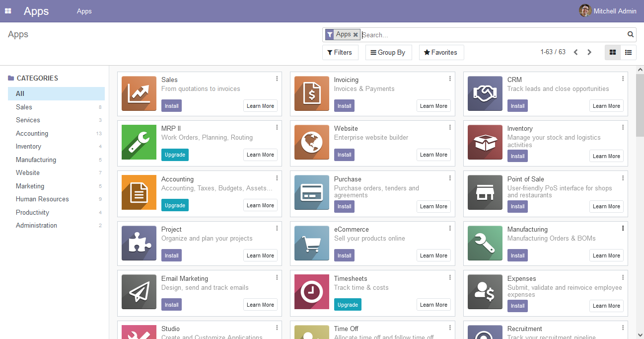Image resolution: width=644 pixels, height=339 pixels.
Task: Open the Sales card options menu
Action: click(277, 79)
